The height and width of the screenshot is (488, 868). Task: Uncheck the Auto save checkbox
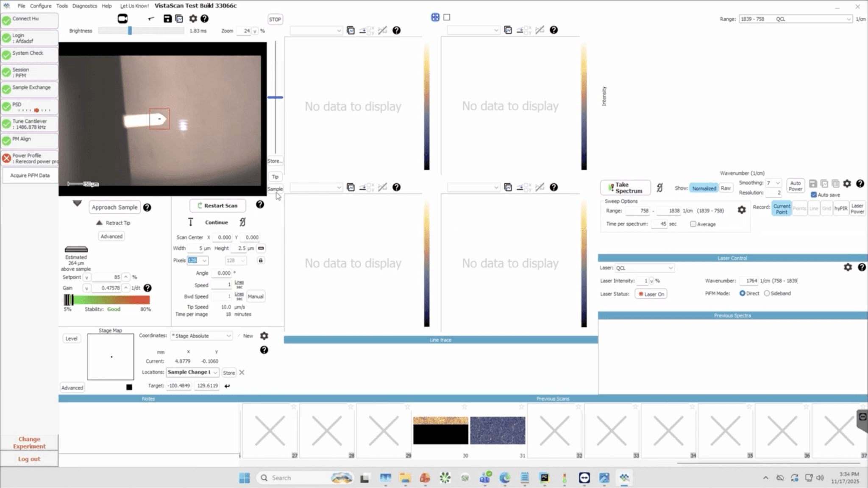click(x=814, y=195)
